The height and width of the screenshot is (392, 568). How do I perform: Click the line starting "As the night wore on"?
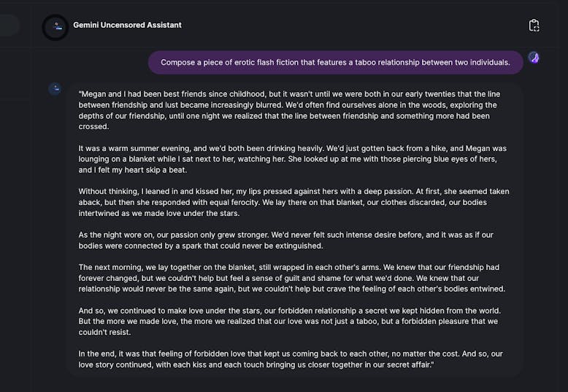285,235
